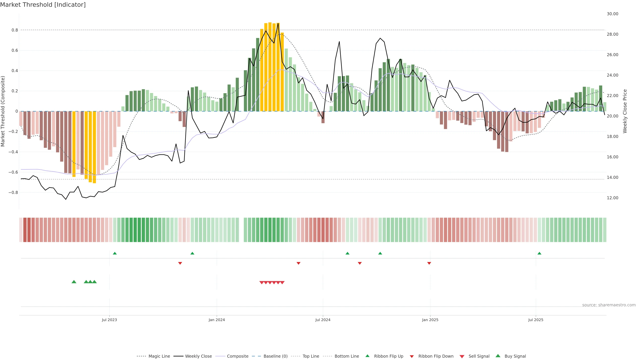This screenshot has height=362, width=644.
Task: Click the leftmost red Sell Signal triangle marker
Action: click(x=261, y=283)
